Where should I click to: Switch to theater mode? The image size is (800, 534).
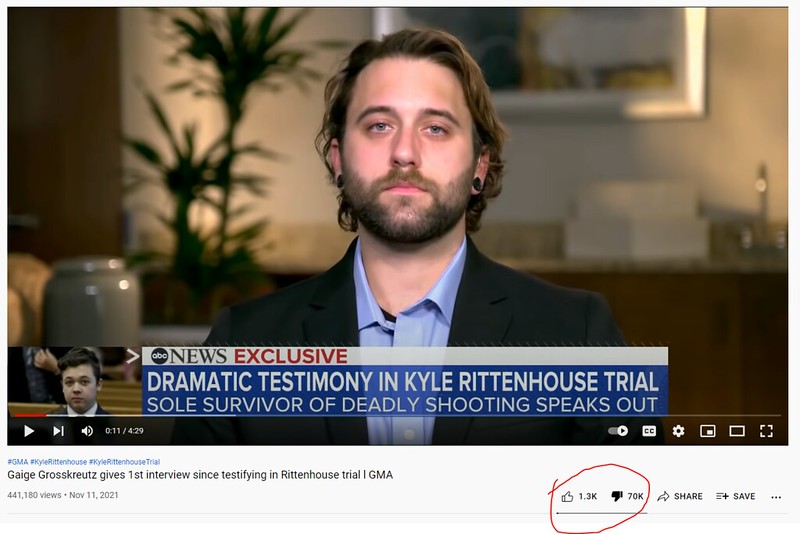coord(737,431)
